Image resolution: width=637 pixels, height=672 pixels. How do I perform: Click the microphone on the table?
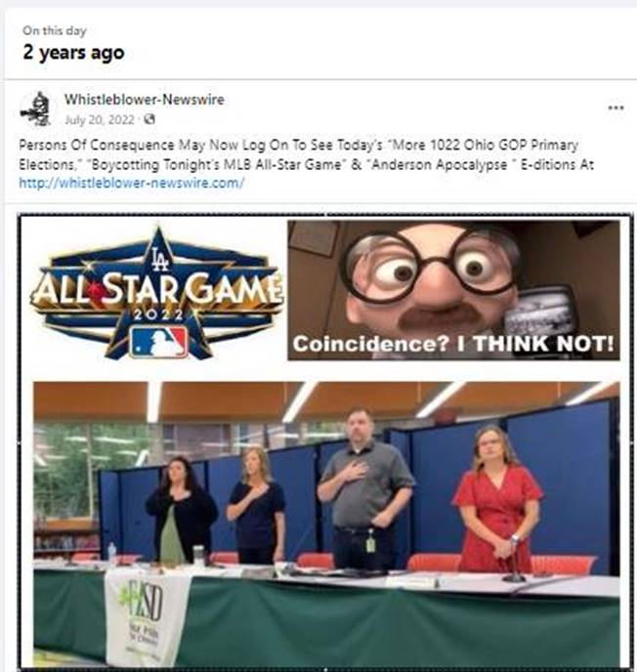[x=514, y=563]
